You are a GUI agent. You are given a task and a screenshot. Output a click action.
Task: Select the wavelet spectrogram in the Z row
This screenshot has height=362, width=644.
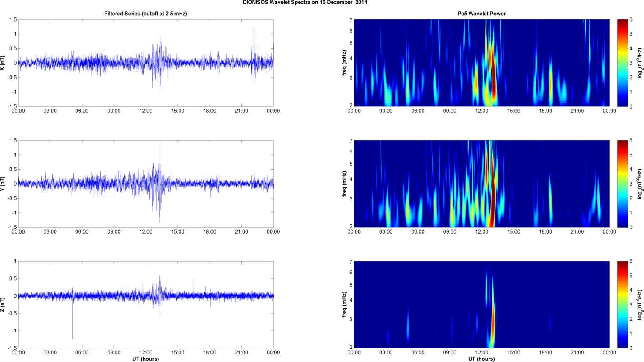point(481,305)
